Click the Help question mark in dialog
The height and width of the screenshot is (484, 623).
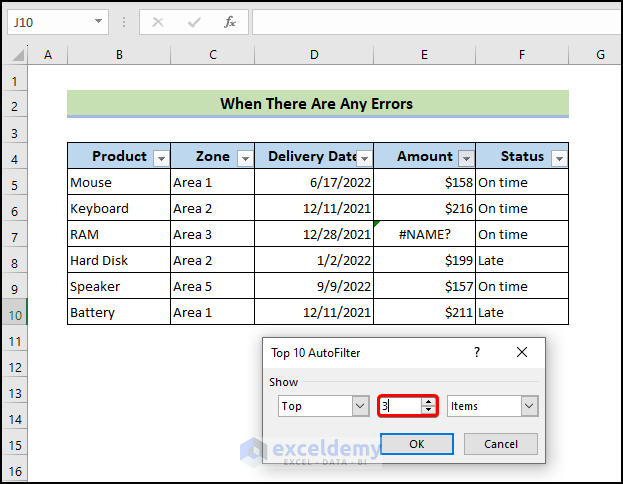point(476,352)
